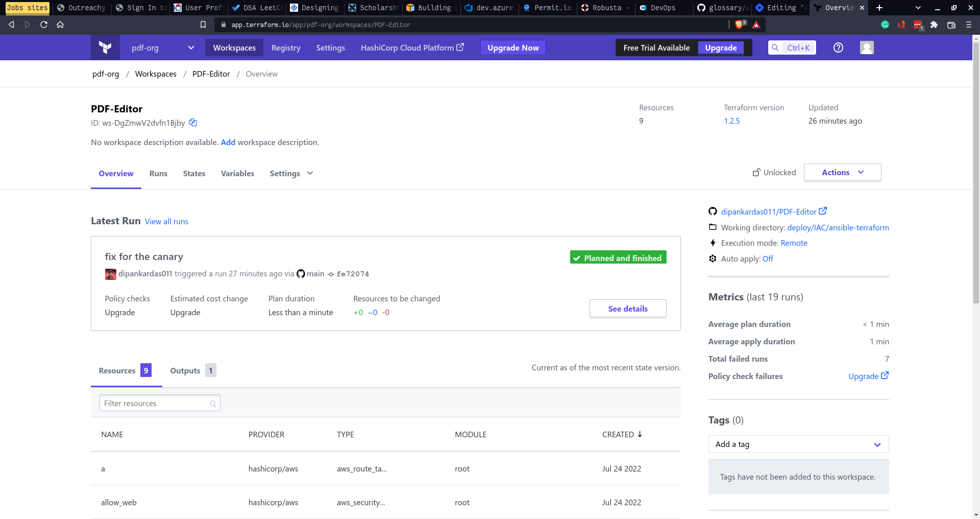Click the Office extension icon
Image resolution: width=980 pixels, height=519 pixels.
901,25
